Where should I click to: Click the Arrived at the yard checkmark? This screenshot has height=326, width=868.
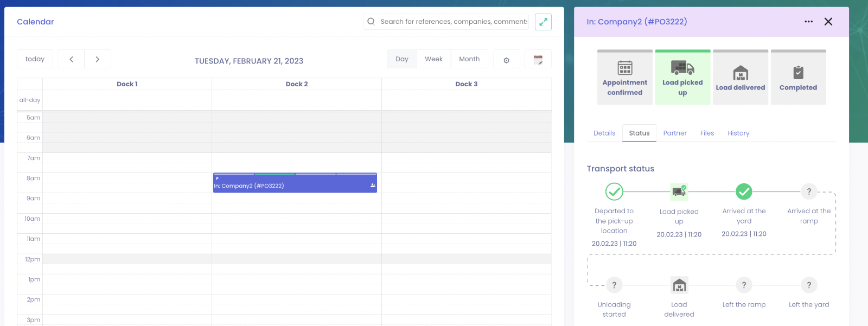point(744,191)
